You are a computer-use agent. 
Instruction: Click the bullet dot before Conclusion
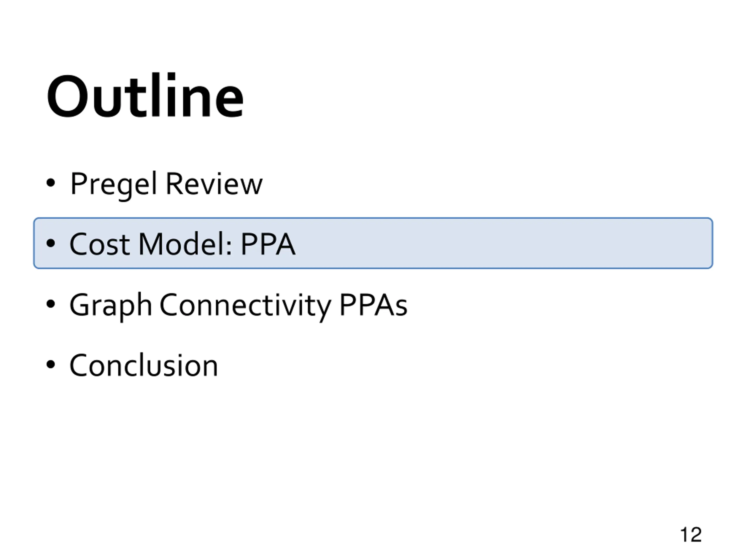pyautogui.click(x=51, y=365)
